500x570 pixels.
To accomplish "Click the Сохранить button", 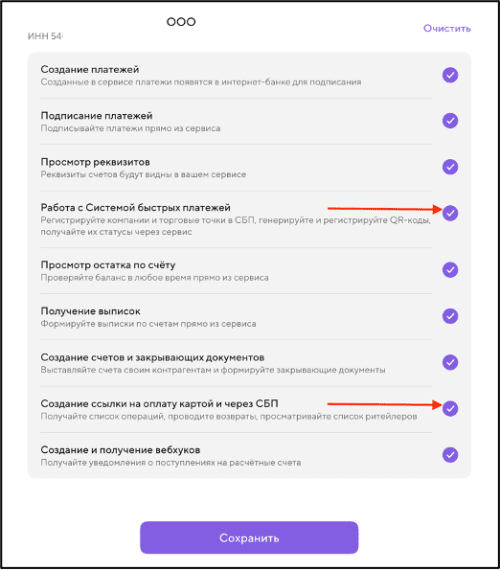I will (249, 538).
